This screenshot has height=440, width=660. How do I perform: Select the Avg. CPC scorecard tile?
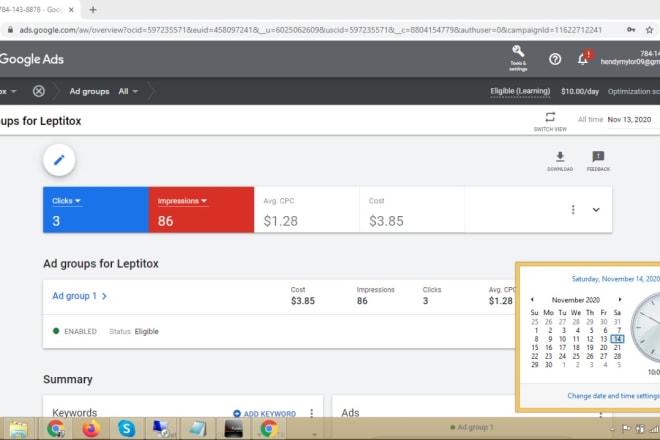click(x=306, y=210)
